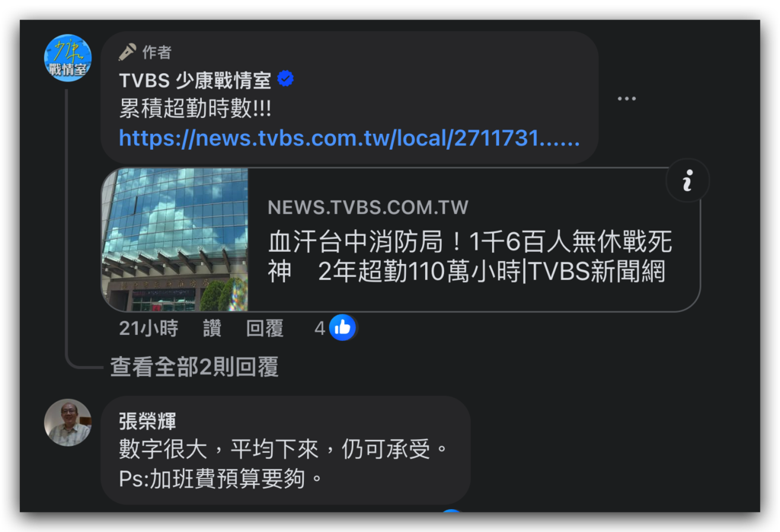Image resolution: width=780 pixels, height=532 pixels.
Task: Expand 查看全部2則回覆 replies
Action: point(194,367)
